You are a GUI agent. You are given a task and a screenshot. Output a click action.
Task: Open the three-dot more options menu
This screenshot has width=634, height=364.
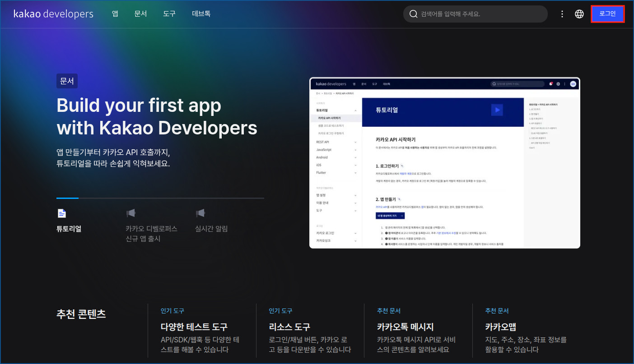click(562, 14)
